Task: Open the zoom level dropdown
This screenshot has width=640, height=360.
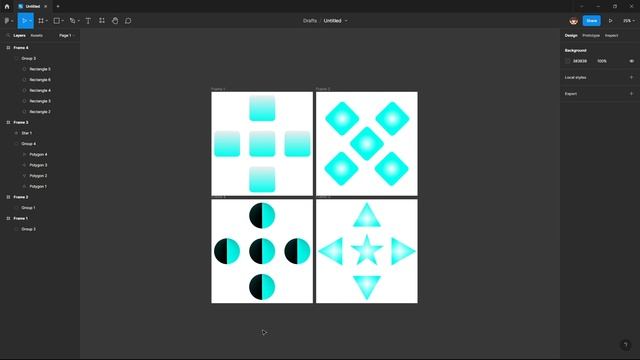Action: (x=629, y=21)
